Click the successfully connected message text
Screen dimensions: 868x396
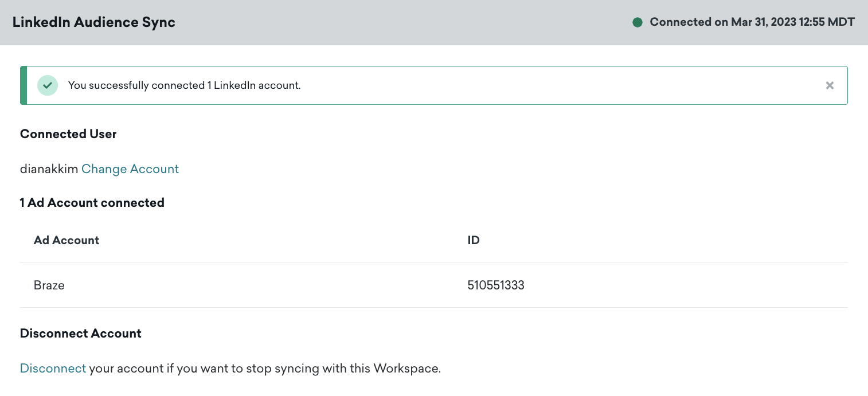click(185, 85)
